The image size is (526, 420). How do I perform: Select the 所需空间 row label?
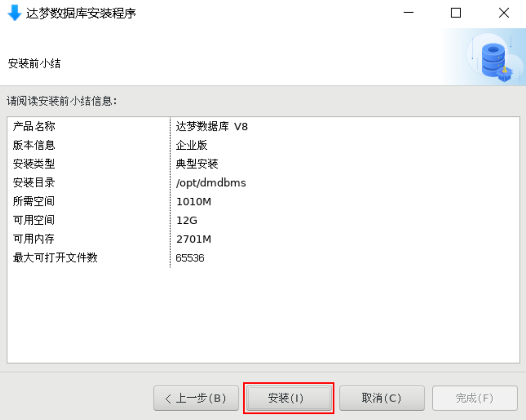tap(34, 202)
